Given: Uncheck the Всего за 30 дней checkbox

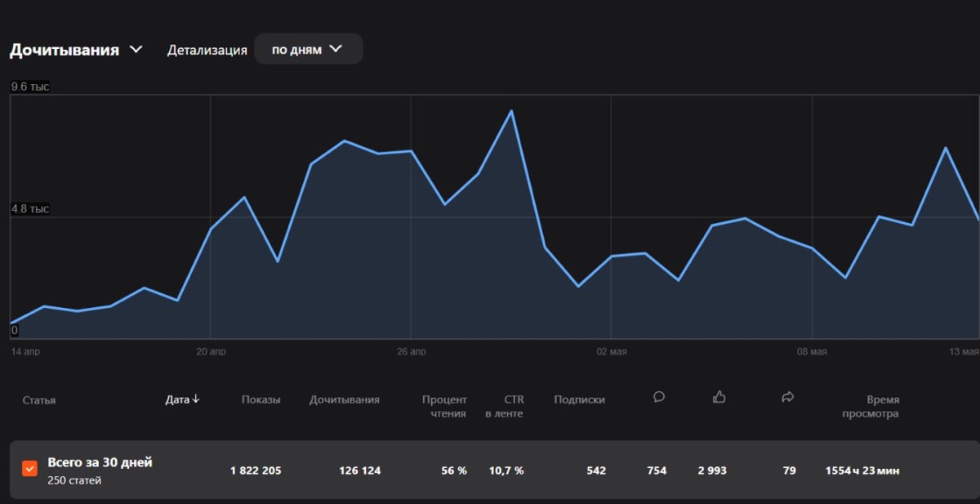Looking at the screenshot, I should (x=29, y=469).
